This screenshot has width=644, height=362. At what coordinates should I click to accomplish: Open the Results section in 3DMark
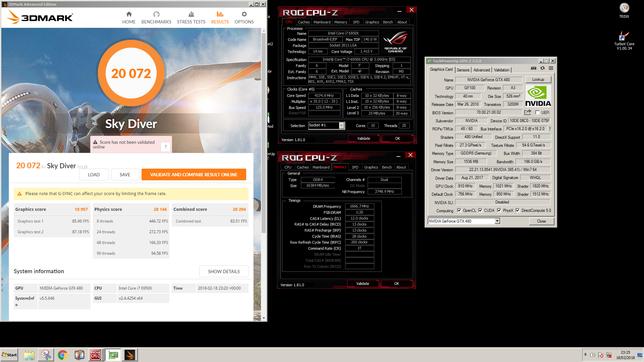pos(220,18)
